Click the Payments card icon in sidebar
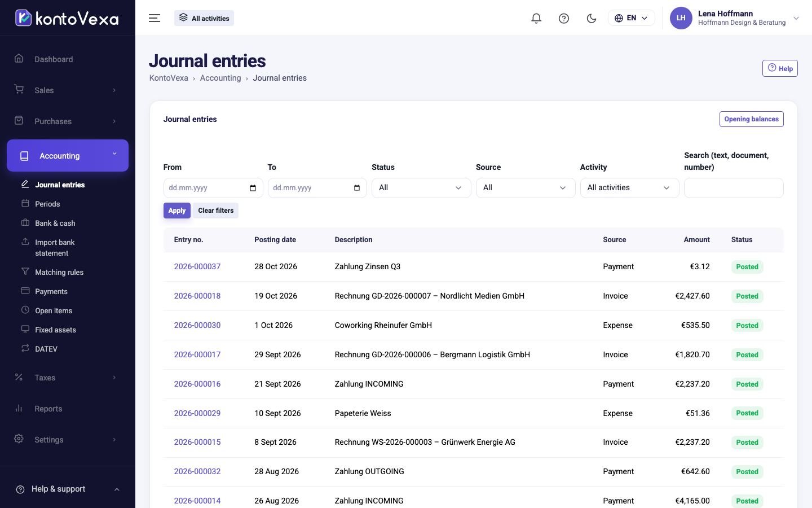The image size is (812, 508). click(x=25, y=291)
